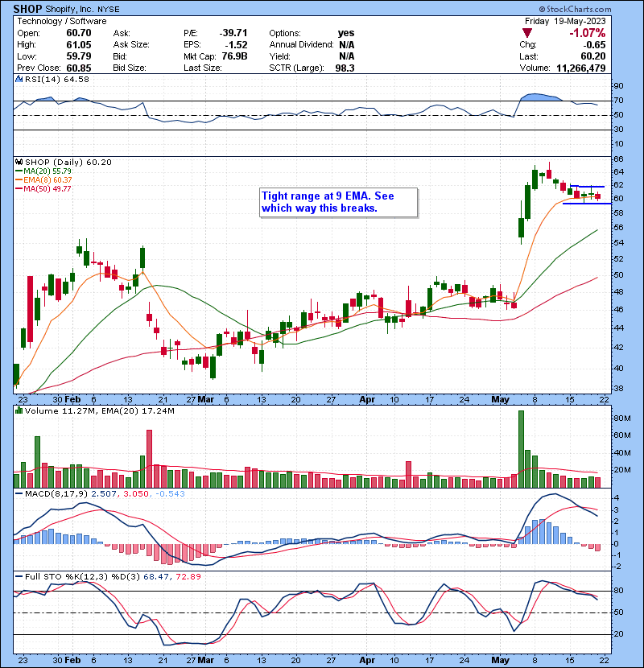Click the 90 label on the RSI axis

tap(618, 86)
